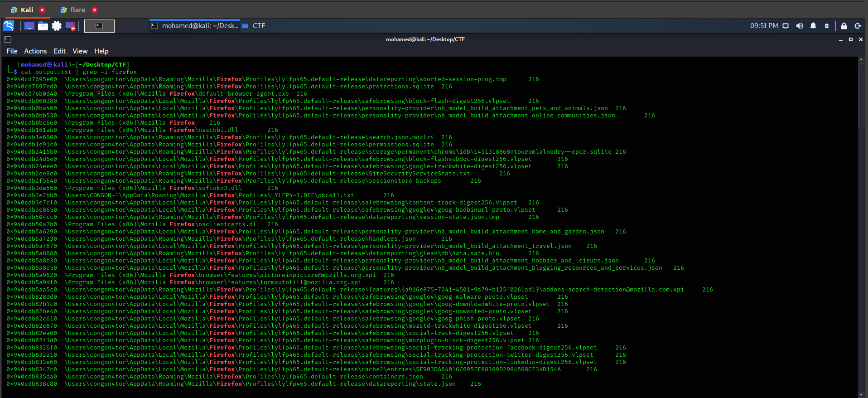868x398 pixels.
Task: Click 'state.json' in the last output line
Action: pyautogui.click(x=438, y=384)
